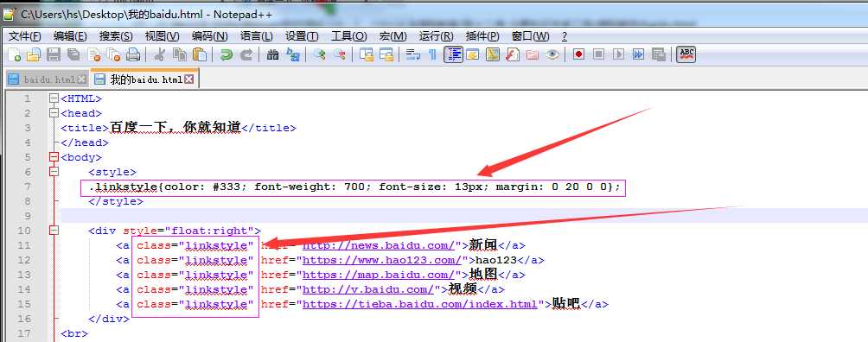Viewport: 868px width, 342px height.
Task: Click the Zoom Out magnifier icon
Action: (x=340, y=54)
